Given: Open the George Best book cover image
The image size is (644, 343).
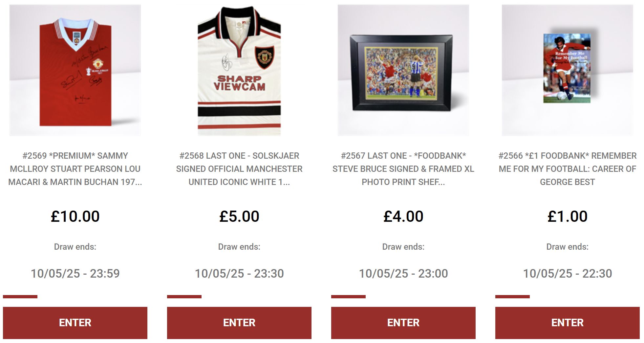Looking at the screenshot, I should point(568,70).
